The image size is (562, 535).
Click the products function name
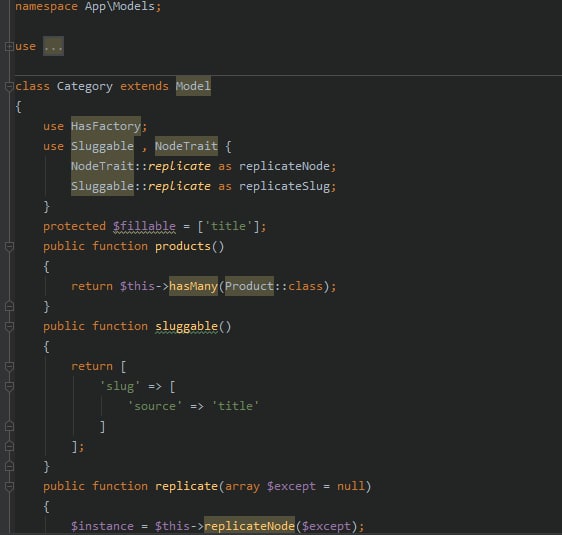coord(183,247)
